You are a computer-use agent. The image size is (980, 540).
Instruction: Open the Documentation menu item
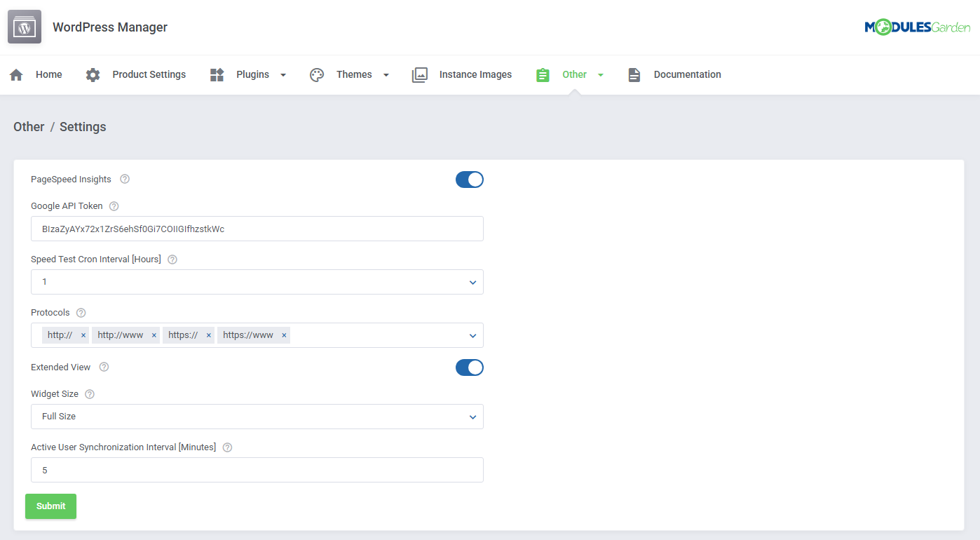point(687,74)
